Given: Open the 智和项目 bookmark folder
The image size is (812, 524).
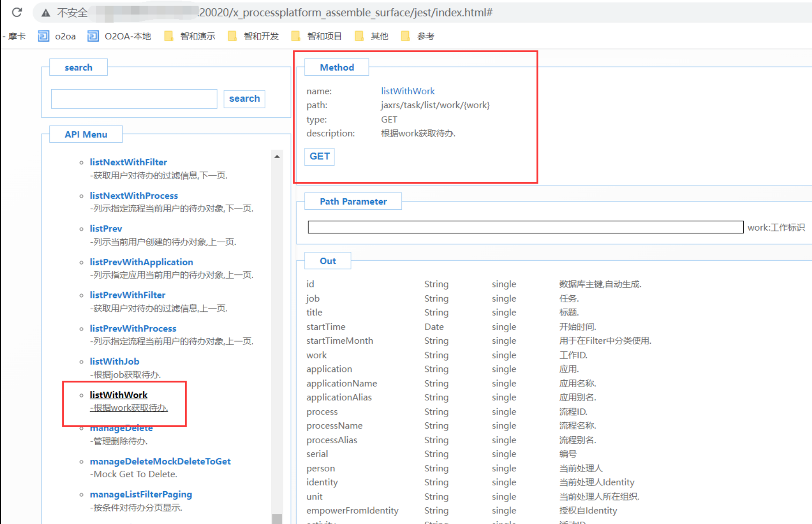Looking at the screenshot, I should [317, 36].
